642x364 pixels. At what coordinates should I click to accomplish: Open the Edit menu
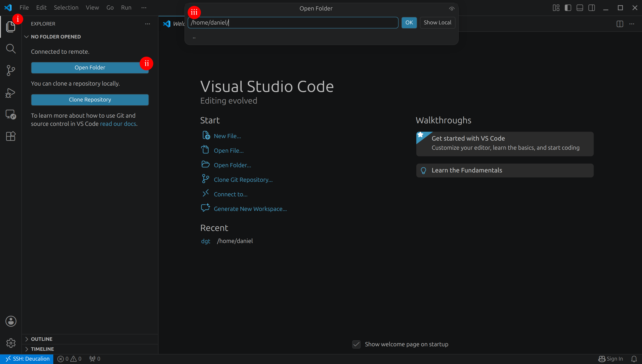pos(41,8)
